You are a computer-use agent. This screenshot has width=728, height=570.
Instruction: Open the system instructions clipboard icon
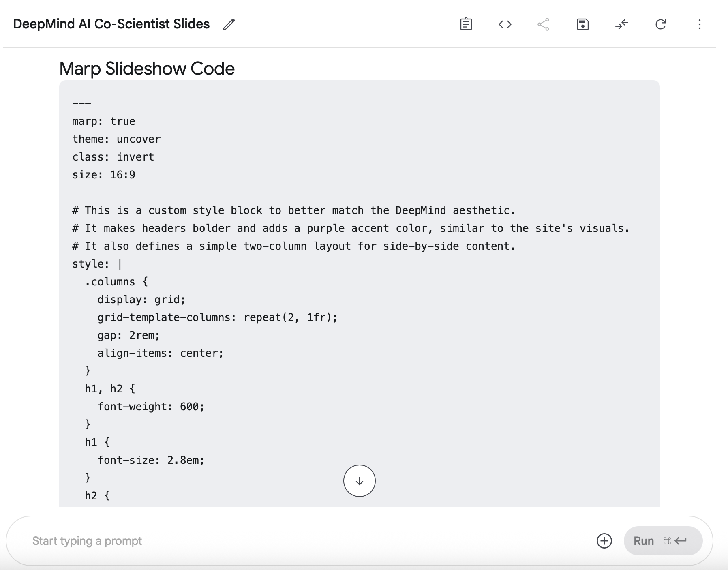(466, 24)
